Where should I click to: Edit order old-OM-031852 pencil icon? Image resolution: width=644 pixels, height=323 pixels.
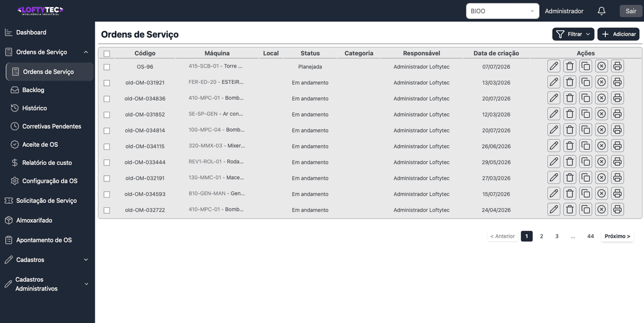point(553,114)
